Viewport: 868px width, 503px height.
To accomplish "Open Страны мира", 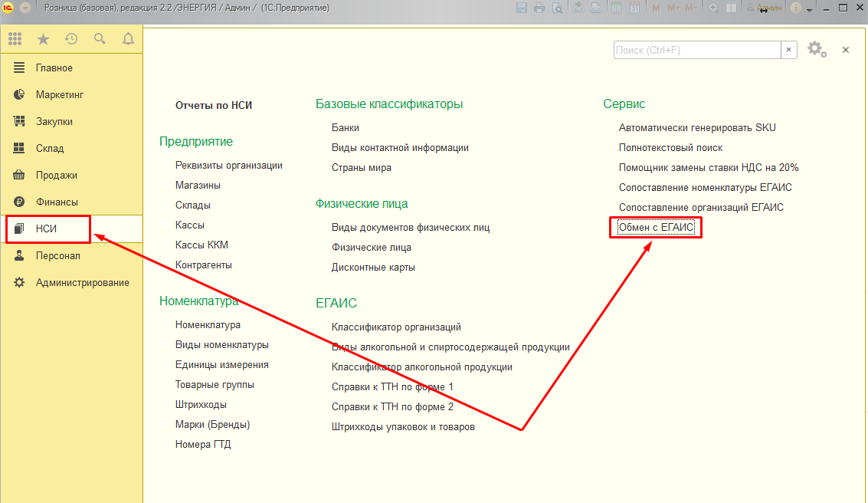I will (362, 167).
